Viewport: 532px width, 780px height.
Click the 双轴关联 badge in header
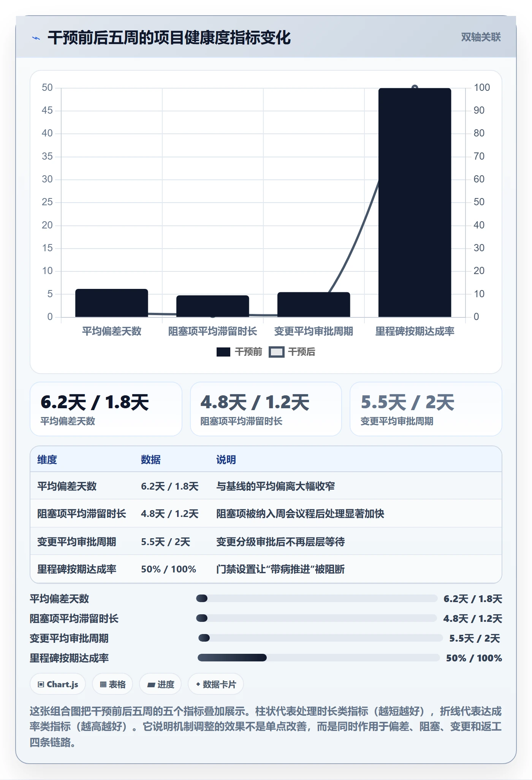(481, 37)
